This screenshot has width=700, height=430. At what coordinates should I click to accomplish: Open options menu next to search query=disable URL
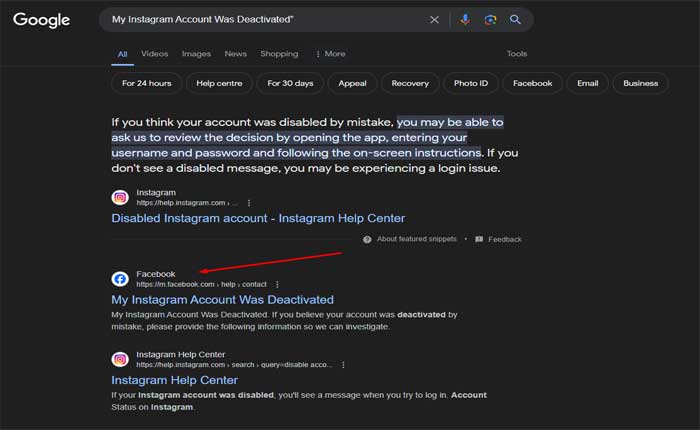point(343,365)
